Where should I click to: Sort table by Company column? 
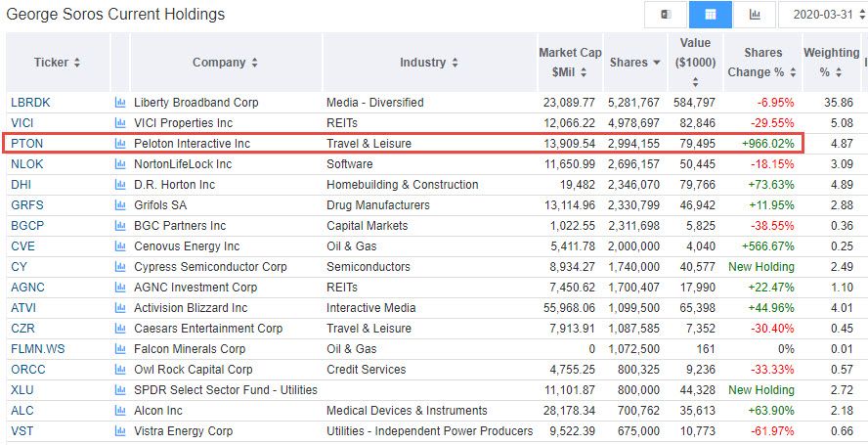[225, 62]
